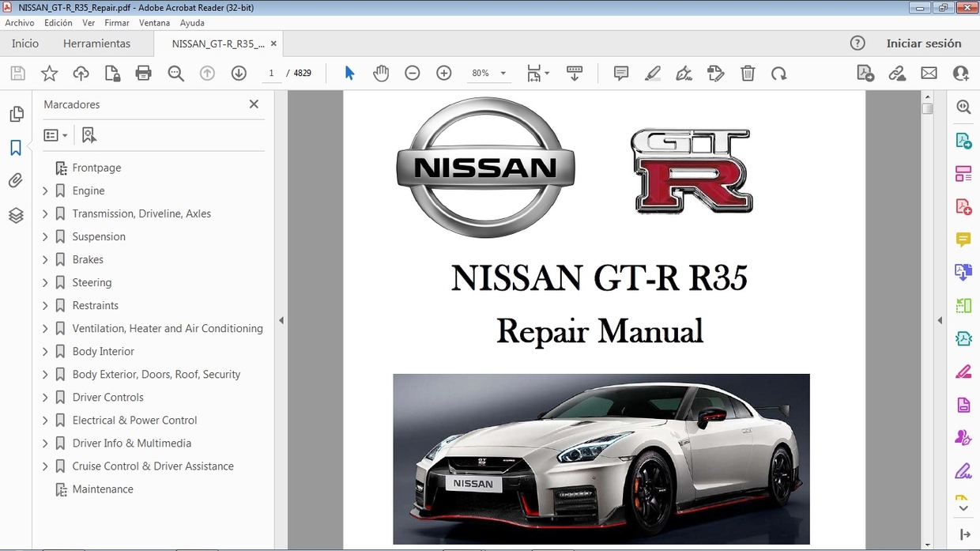Jump to the Maintenance bookmark
This screenshot has height=551, width=980.
[x=104, y=489]
